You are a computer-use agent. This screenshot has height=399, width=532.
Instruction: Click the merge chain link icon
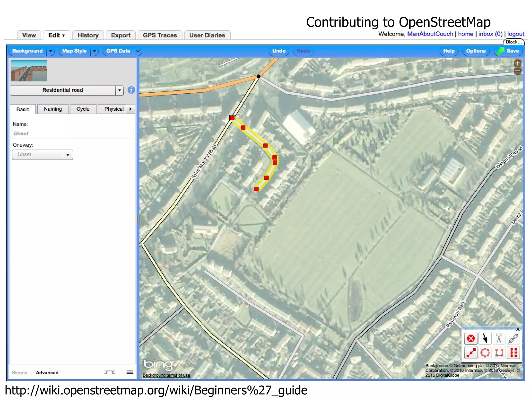[513, 338]
